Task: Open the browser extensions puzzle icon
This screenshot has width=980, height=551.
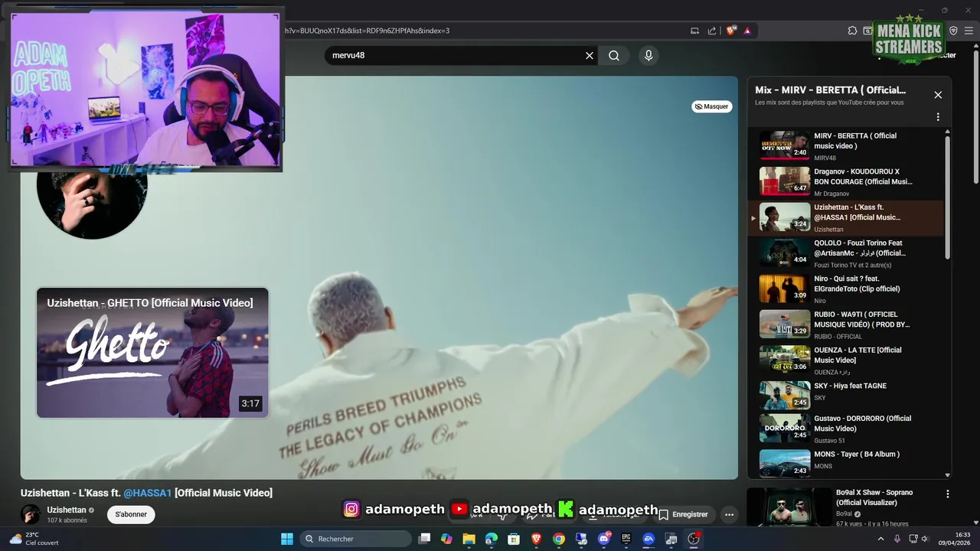Action: pyautogui.click(x=852, y=31)
